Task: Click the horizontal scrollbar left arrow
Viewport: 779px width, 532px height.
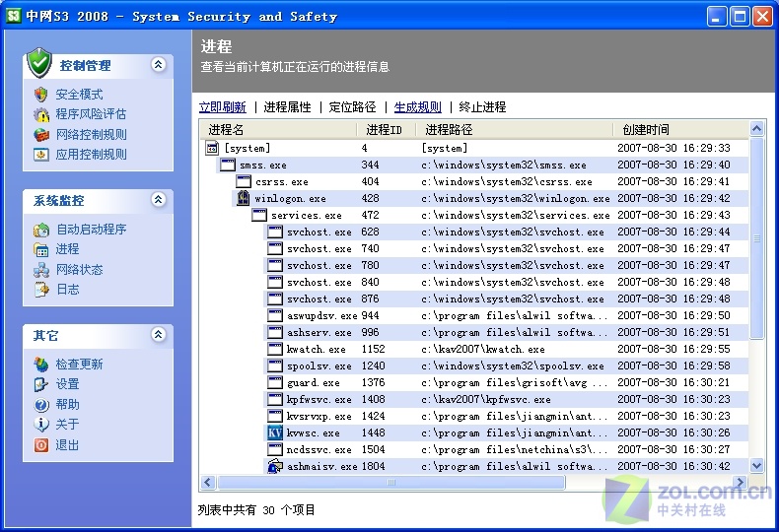Action: 208,482
